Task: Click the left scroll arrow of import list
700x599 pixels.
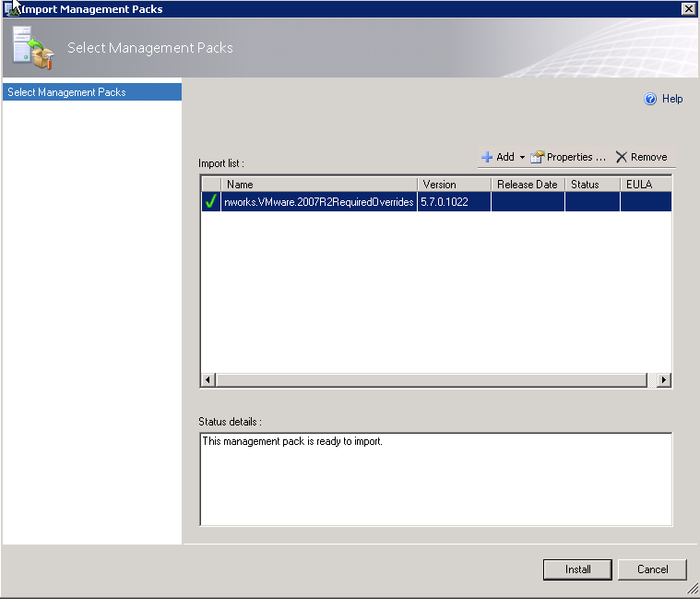Action: (208, 379)
